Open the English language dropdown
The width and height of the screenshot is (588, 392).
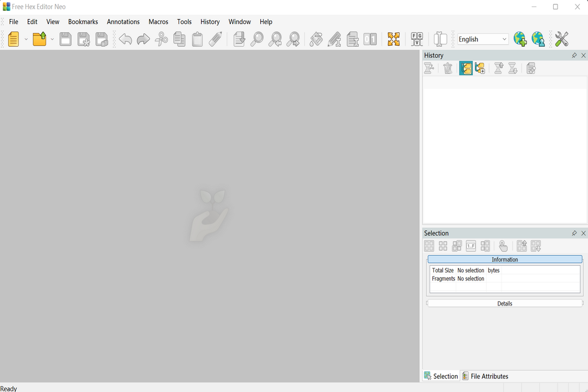(482, 39)
